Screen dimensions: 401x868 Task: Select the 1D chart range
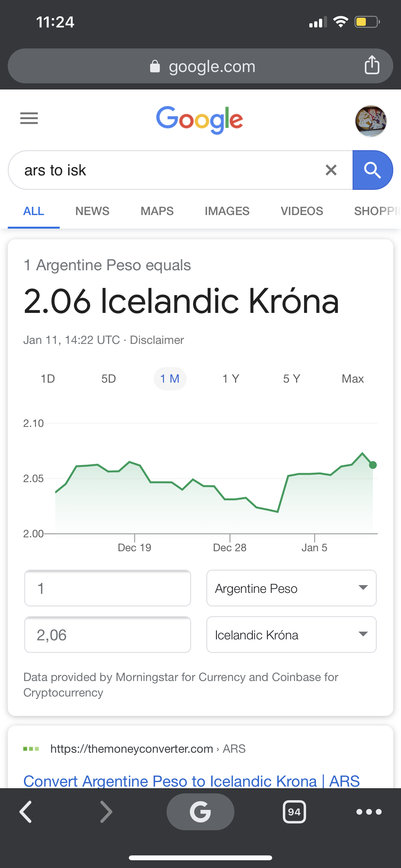coord(47,379)
